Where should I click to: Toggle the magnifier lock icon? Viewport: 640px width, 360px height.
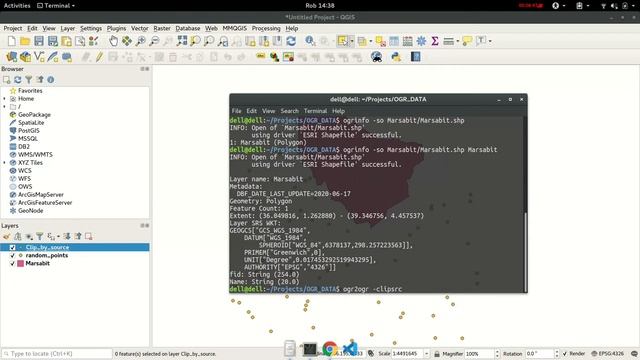[x=437, y=353]
